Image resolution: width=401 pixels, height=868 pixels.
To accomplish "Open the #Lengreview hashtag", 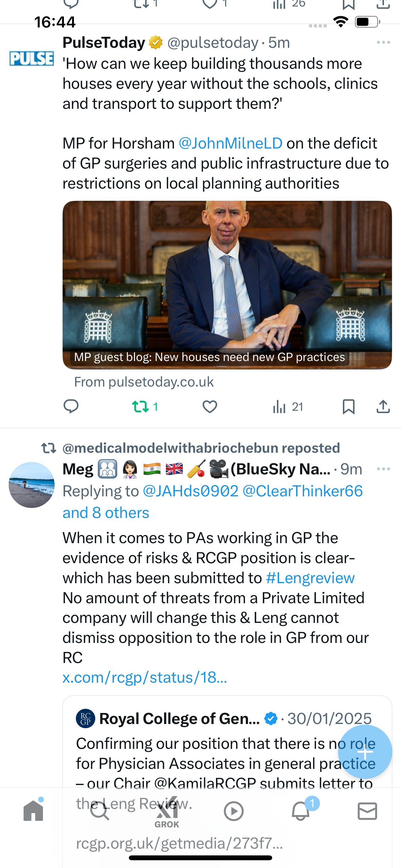I will [310, 578].
